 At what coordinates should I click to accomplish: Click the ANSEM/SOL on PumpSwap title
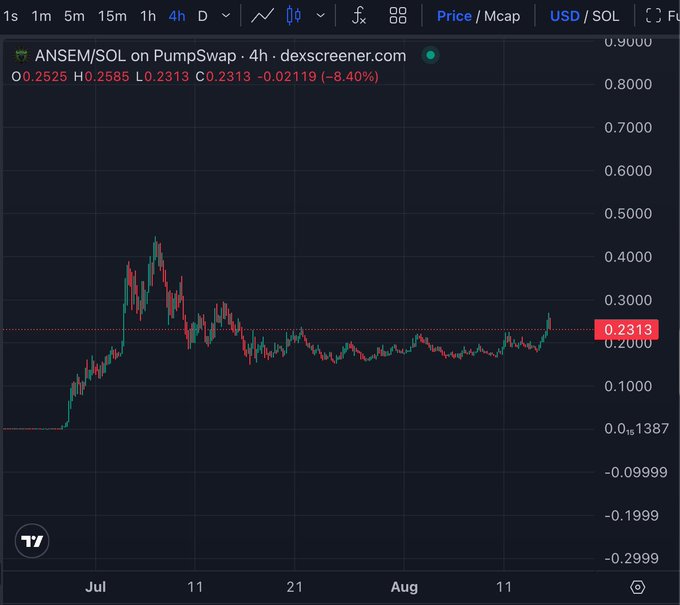coord(135,56)
